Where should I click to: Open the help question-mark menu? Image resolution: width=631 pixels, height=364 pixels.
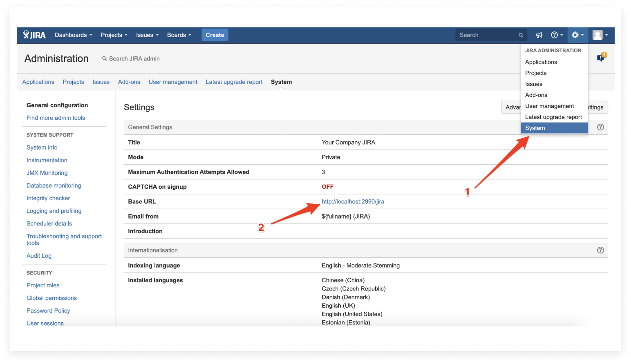click(557, 35)
